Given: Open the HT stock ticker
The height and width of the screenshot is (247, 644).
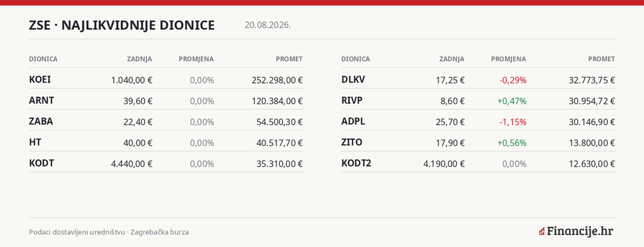Looking at the screenshot, I should coord(35,142).
